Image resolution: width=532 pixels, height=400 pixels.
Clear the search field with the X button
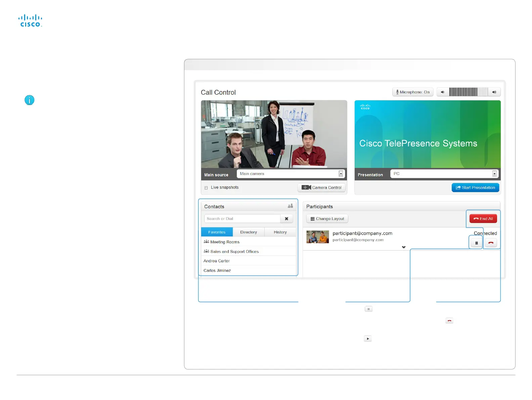(x=286, y=219)
